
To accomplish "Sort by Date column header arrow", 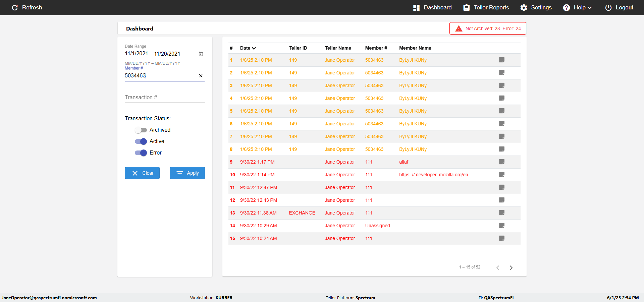I will [254, 48].
